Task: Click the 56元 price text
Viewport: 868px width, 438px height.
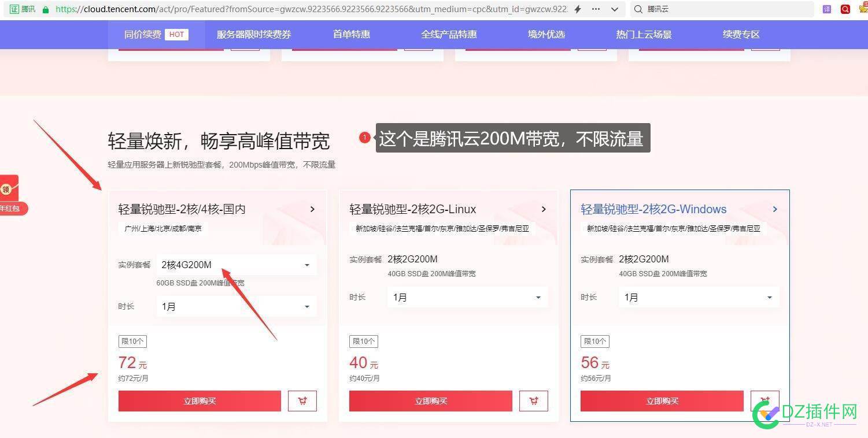Action: [x=595, y=363]
